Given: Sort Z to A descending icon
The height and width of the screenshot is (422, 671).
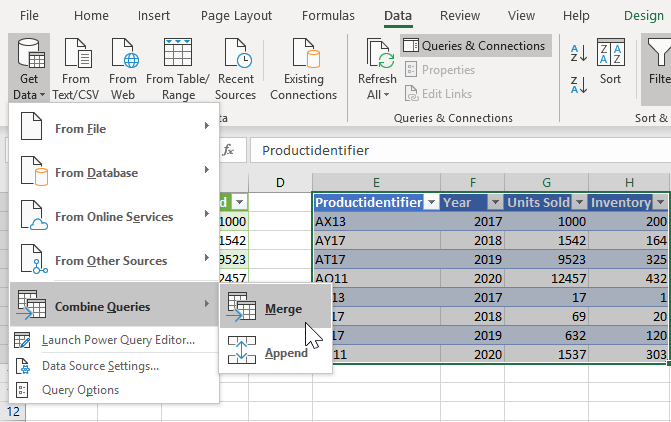Looking at the screenshot, I should tap(579, 83).
